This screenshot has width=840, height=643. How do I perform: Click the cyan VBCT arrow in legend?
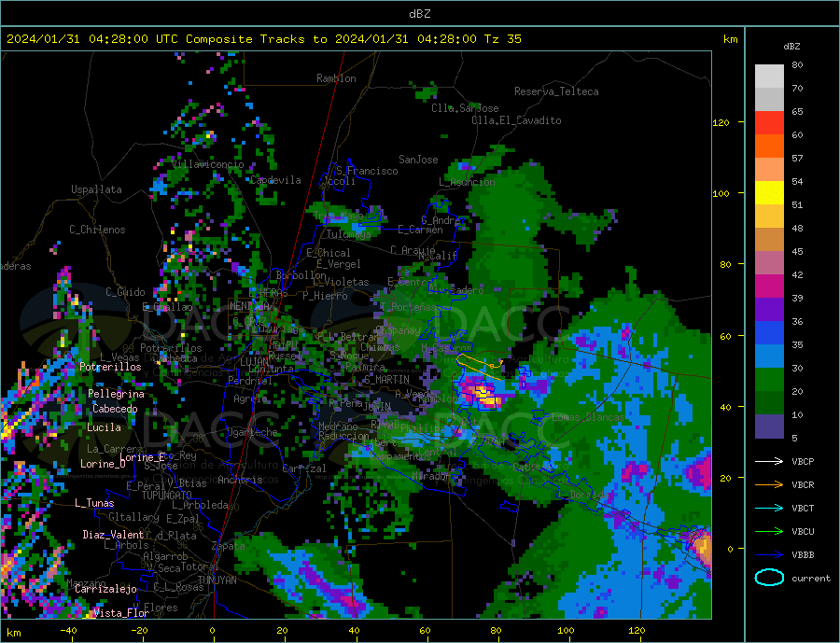pos(769,508)
